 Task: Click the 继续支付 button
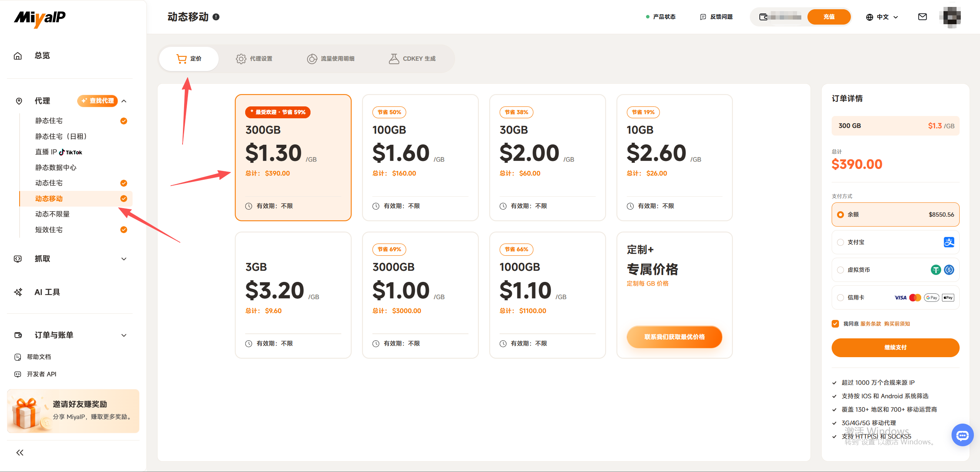pos(895,348)
